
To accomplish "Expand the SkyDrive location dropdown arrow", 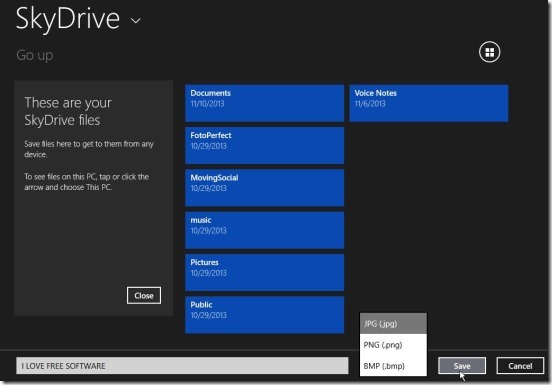I will [136, 21].
